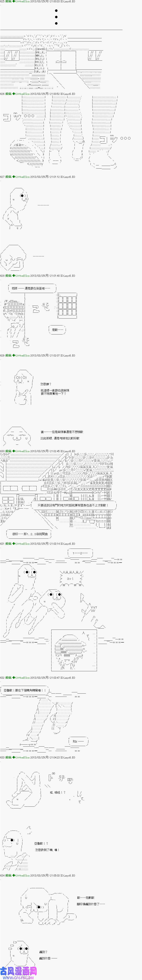Click poster name 疫病 on post 630

tap(8, 451)
